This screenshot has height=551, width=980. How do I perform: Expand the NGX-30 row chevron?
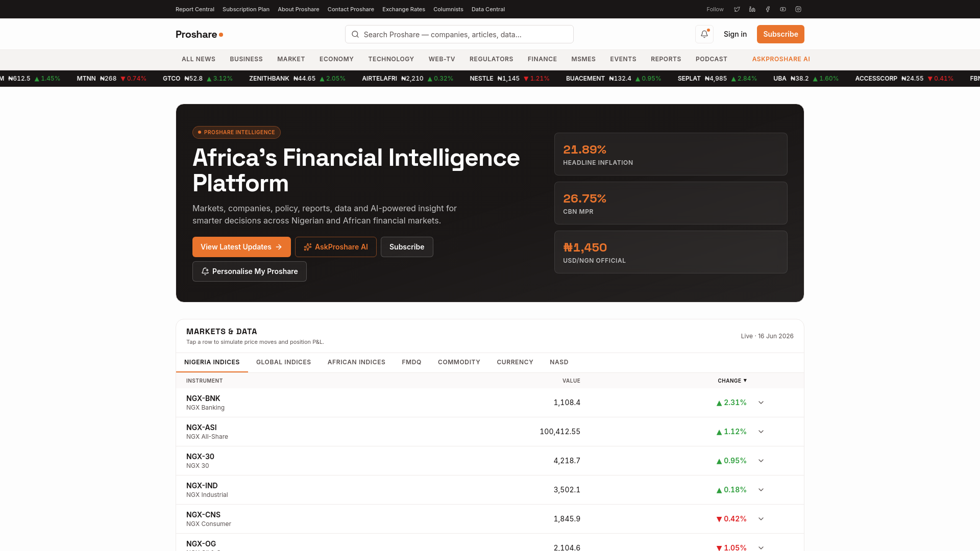point(761,461)
